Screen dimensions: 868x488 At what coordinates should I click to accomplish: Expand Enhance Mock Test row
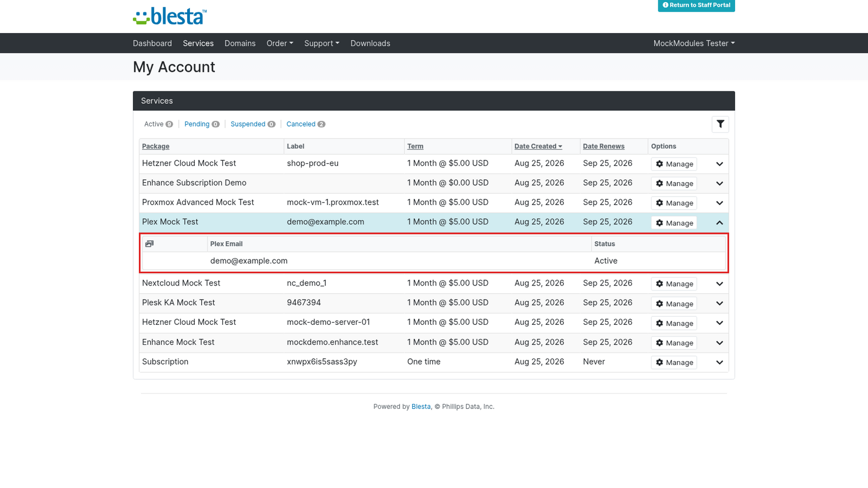720,343
